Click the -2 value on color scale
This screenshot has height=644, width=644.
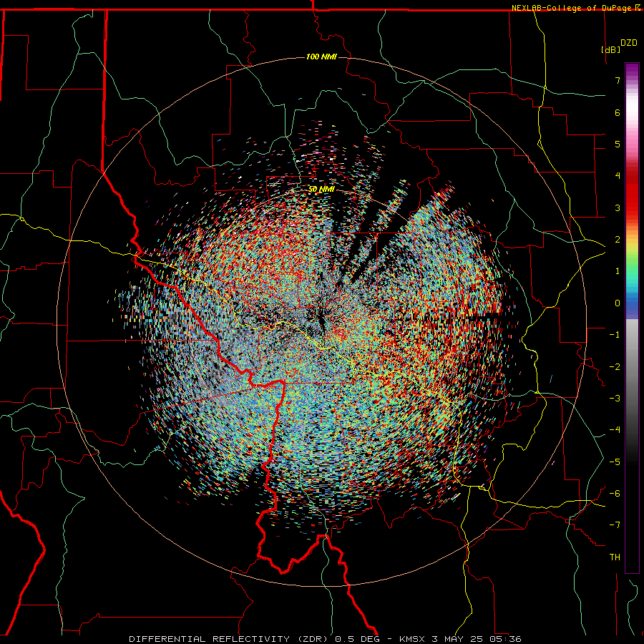615,367
